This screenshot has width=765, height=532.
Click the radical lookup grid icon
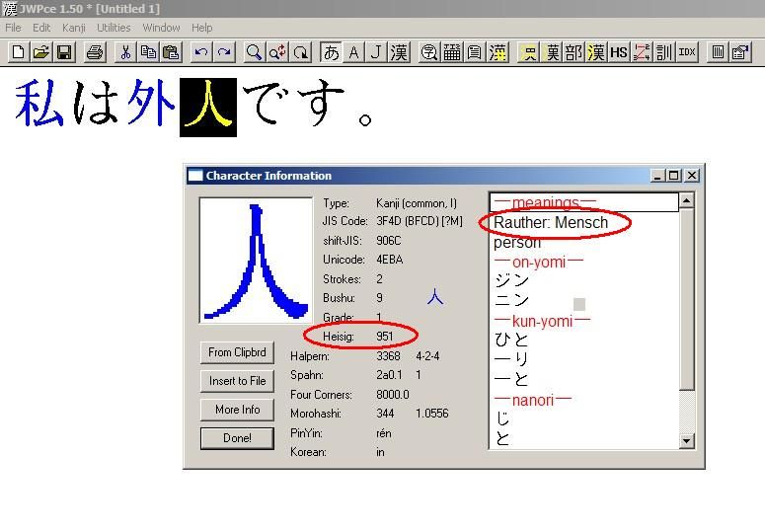452,51
